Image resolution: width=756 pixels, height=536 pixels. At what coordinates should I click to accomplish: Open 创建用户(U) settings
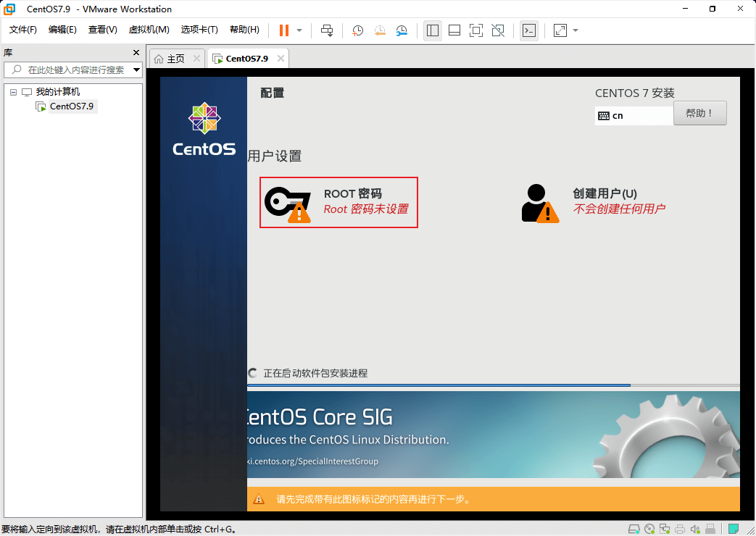coord(594,202)
